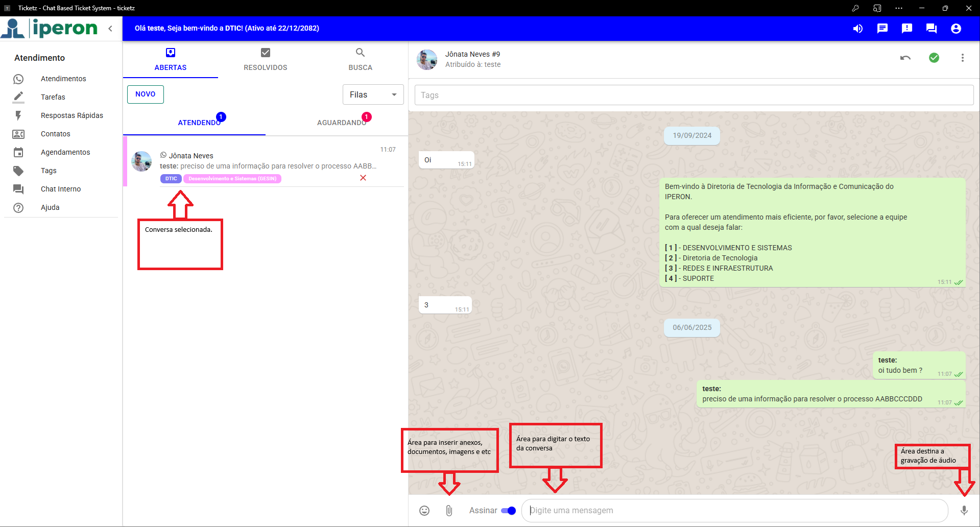Open the Filas dropdown
The height and width of the screenshot is (527, 980).
pos(373,94)
